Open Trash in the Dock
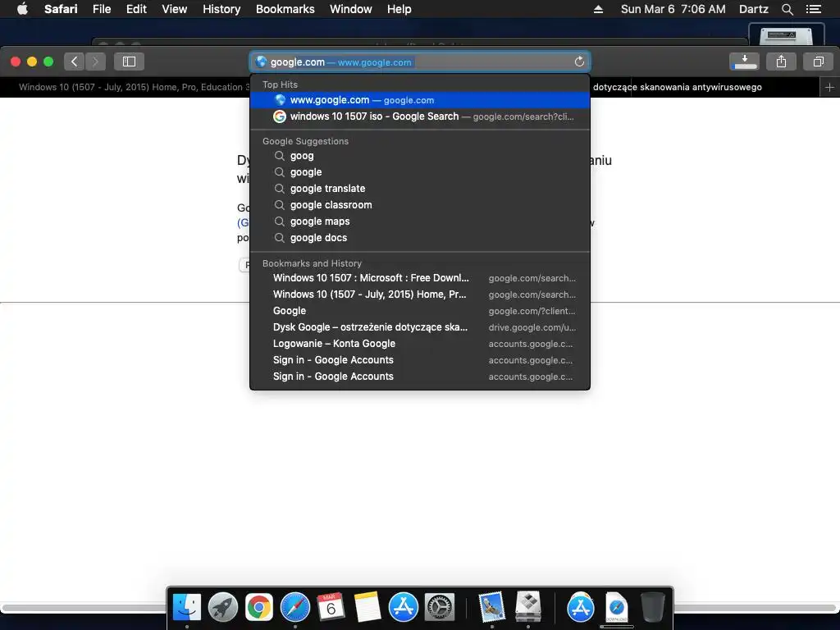 tap(652, 608)
